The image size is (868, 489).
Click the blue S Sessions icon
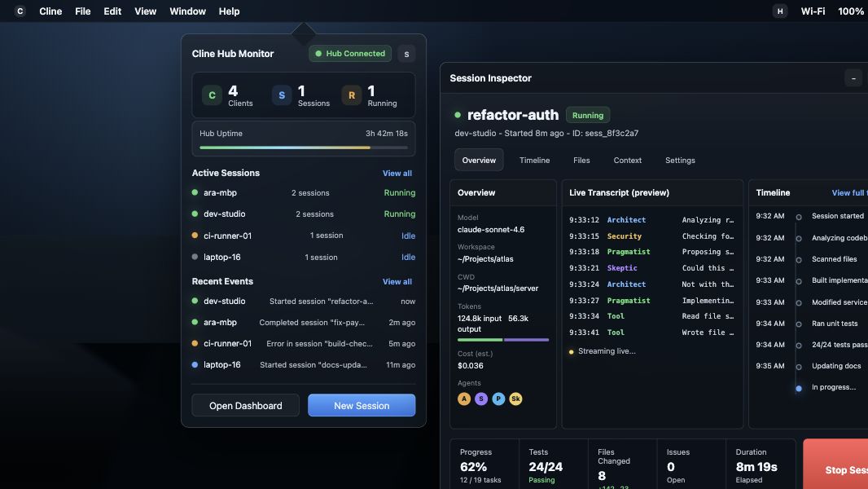(282, 95)
